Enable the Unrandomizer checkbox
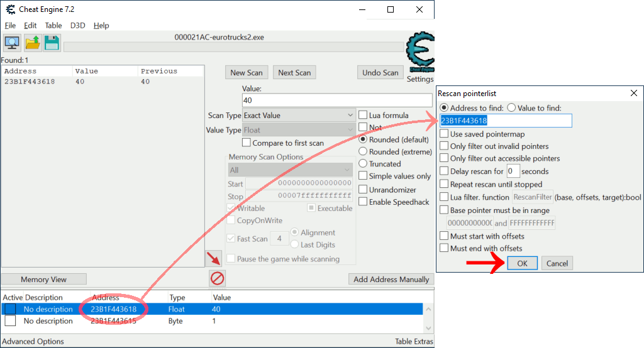The width and height of the screenshot is (644, 348). [363, 189]
